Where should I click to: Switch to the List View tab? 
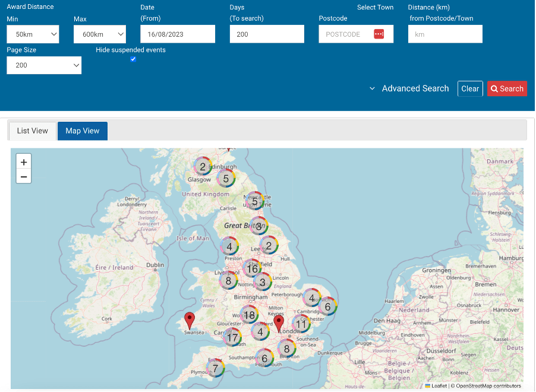33,131
